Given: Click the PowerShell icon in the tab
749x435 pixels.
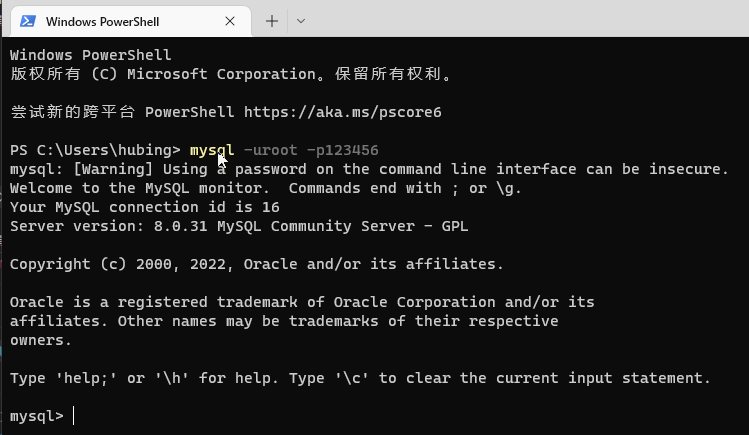Looking at the screenshot, I should click(x=28, y=21).
